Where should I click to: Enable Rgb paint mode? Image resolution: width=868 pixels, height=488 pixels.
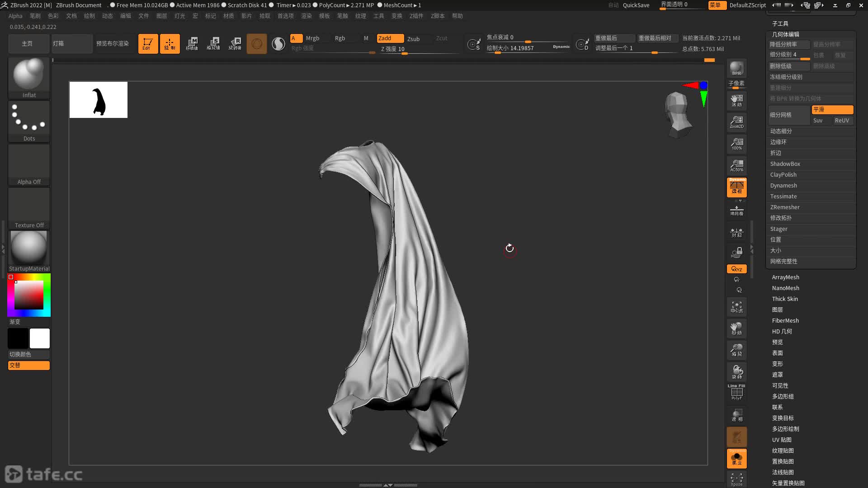(340, 38)
